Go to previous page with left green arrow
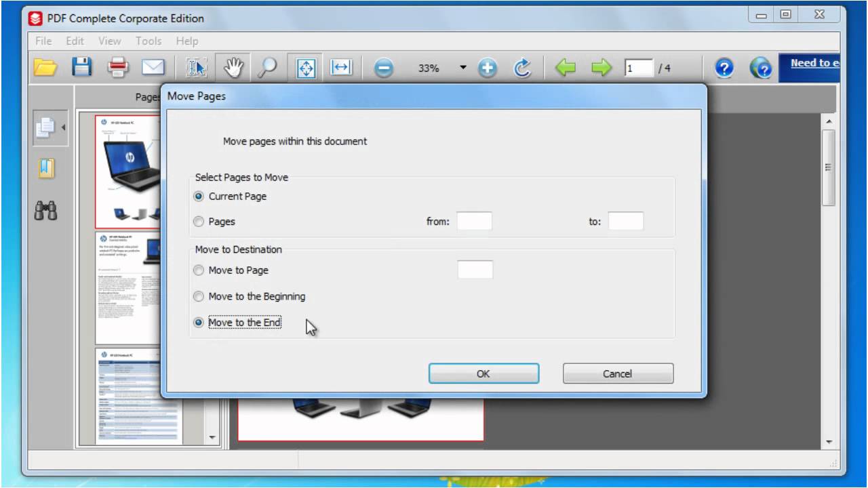The width and height of the screenshot is (868, 488). (x=566, y=68)
